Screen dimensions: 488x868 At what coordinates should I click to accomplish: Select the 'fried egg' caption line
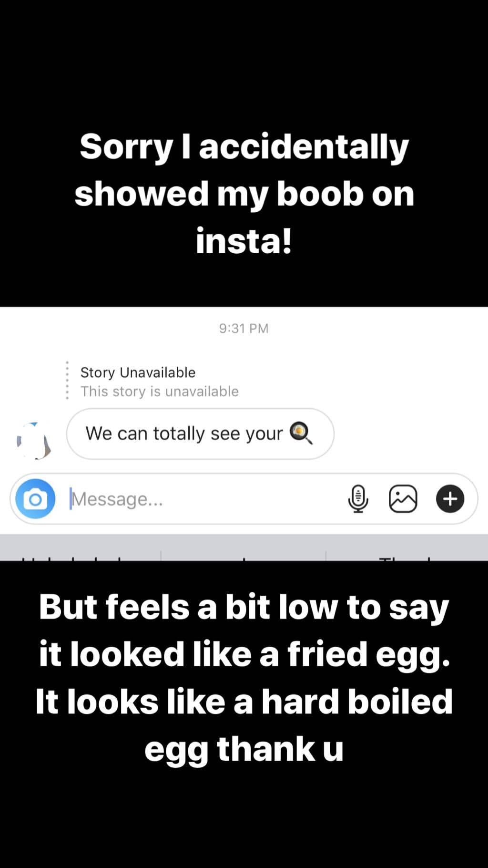point(244,653)
